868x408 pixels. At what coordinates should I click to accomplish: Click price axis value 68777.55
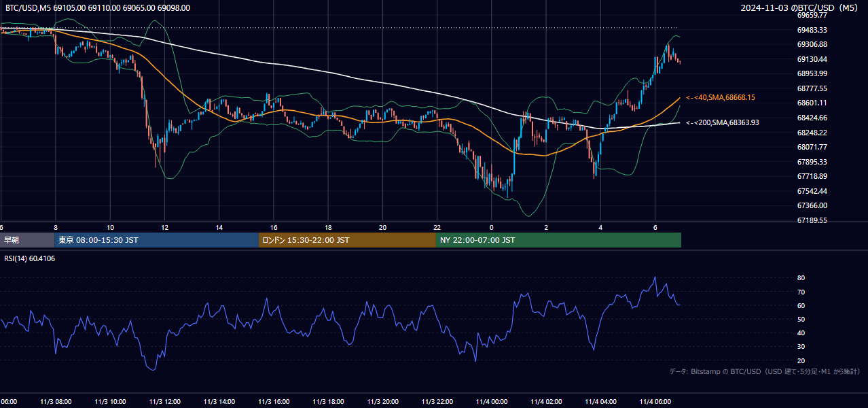pyautogui.click(x=812, y=88)
